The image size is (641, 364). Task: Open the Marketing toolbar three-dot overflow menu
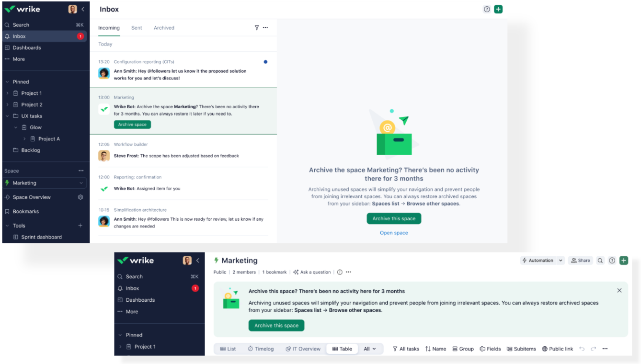605,349
